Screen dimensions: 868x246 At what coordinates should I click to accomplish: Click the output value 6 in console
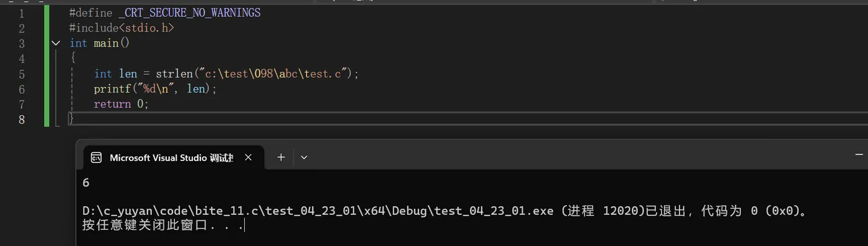click(86, 183)
